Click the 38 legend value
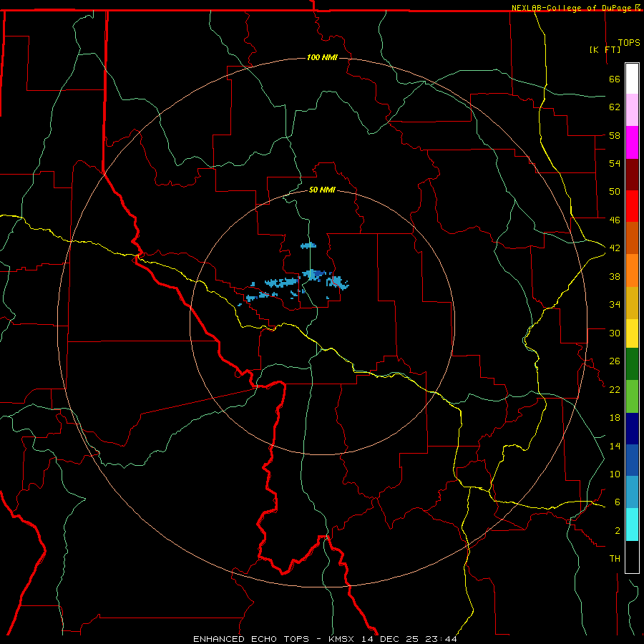Screen dimensions: 644x644 click(x=615, y=276)
